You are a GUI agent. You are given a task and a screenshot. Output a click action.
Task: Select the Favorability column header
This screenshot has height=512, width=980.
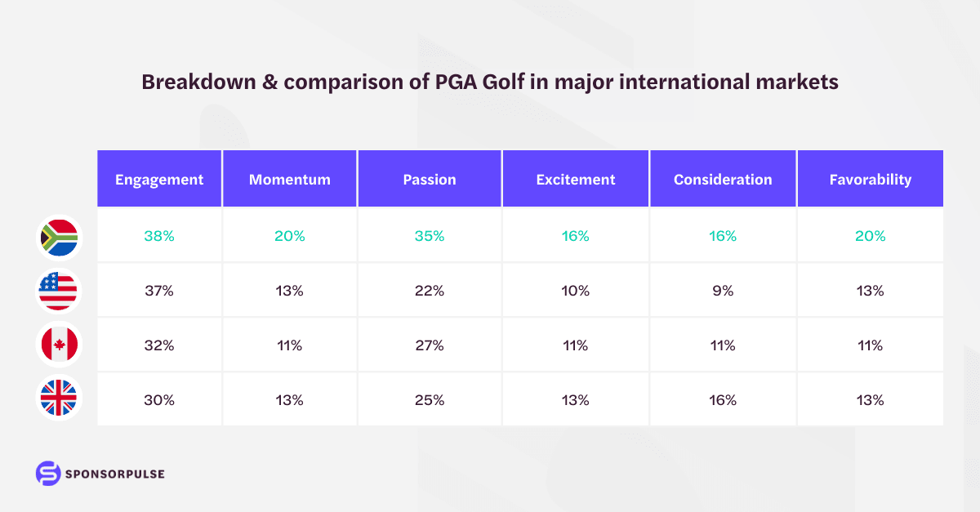(871, 180)
